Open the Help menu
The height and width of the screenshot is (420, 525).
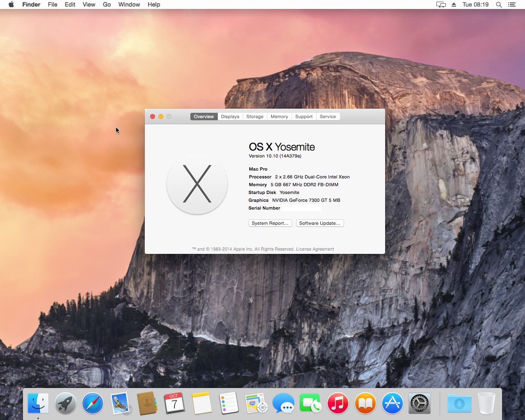[154, 5]
